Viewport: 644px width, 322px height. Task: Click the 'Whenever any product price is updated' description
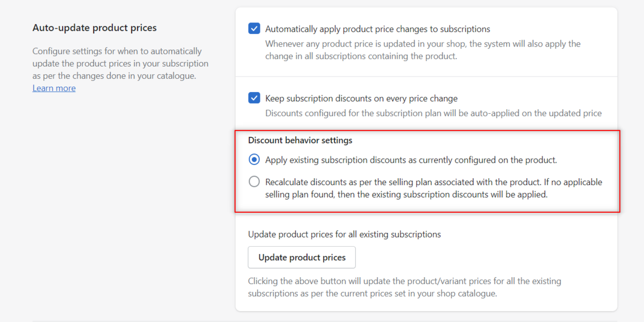click(x=422, y=44)
